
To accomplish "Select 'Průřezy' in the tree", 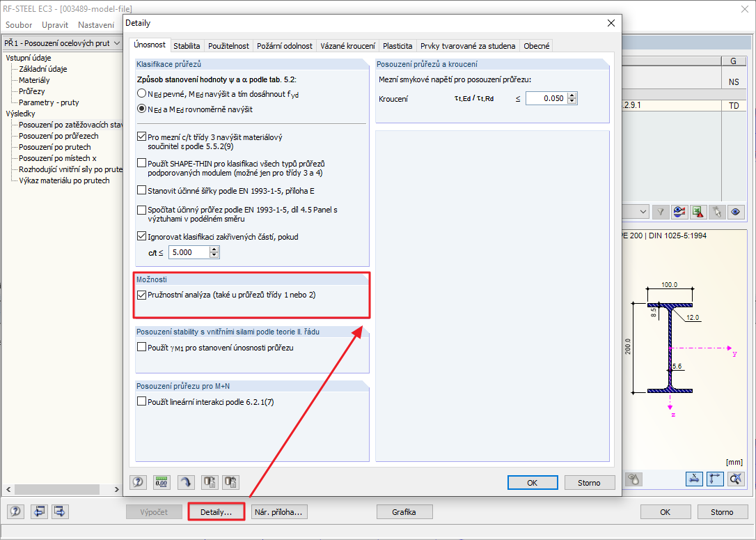I will (32, 91).
